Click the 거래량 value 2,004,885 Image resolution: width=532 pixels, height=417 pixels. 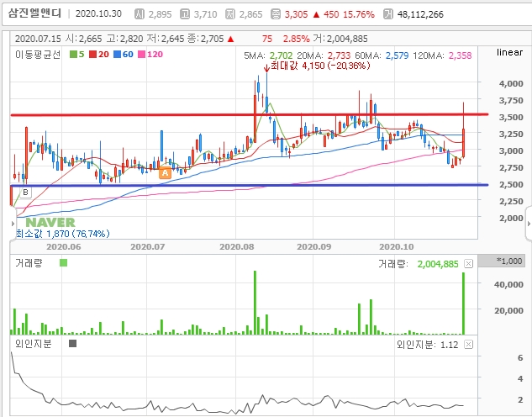438,264
